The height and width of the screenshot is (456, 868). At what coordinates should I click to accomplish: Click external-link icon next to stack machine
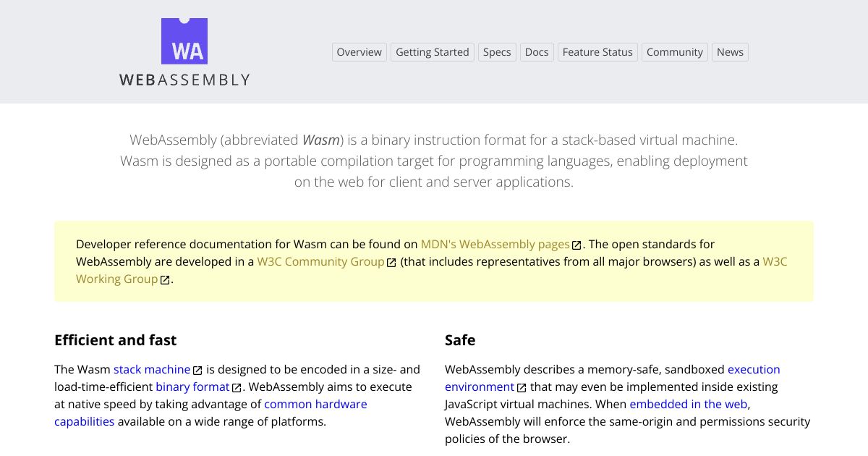(x=197, y=371)
